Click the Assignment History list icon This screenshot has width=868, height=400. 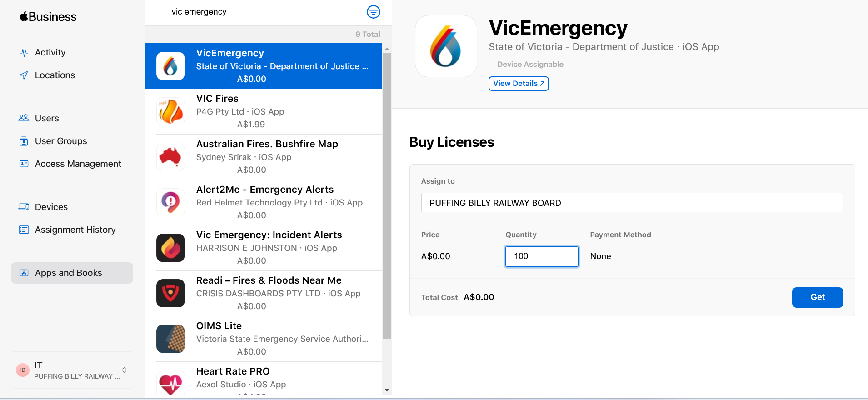24,230
